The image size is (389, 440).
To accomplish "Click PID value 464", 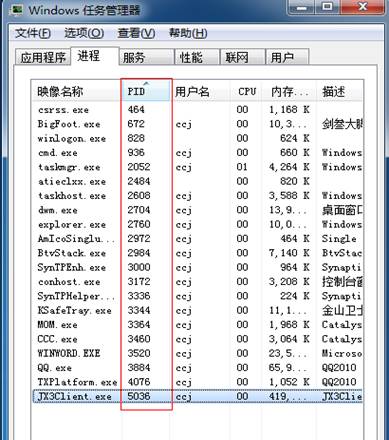I will coord(136,110).
